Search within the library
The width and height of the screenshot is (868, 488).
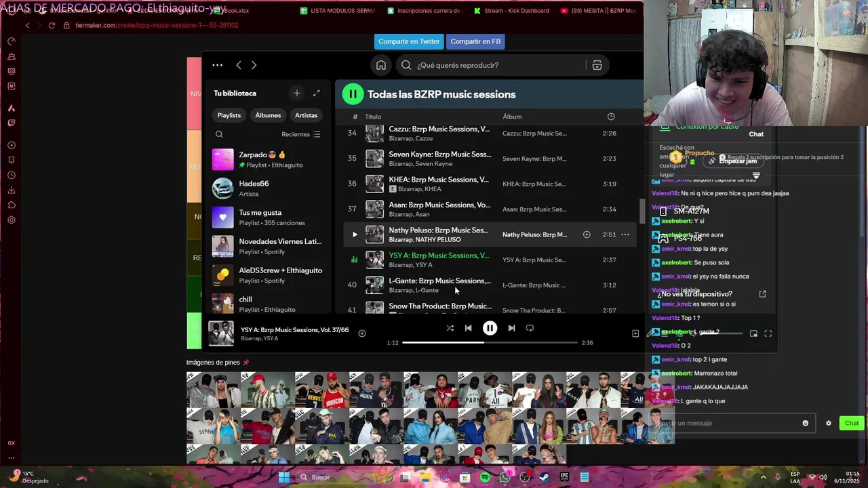tap(219, 134)
